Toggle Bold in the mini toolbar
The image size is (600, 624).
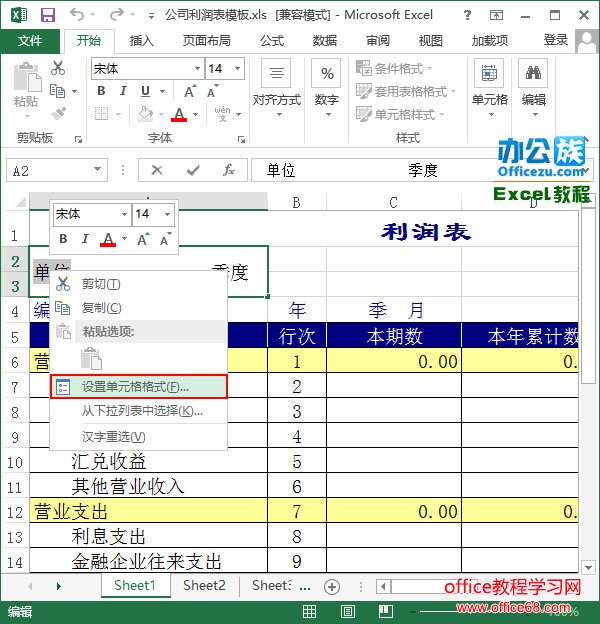click(x=63, y=239)
